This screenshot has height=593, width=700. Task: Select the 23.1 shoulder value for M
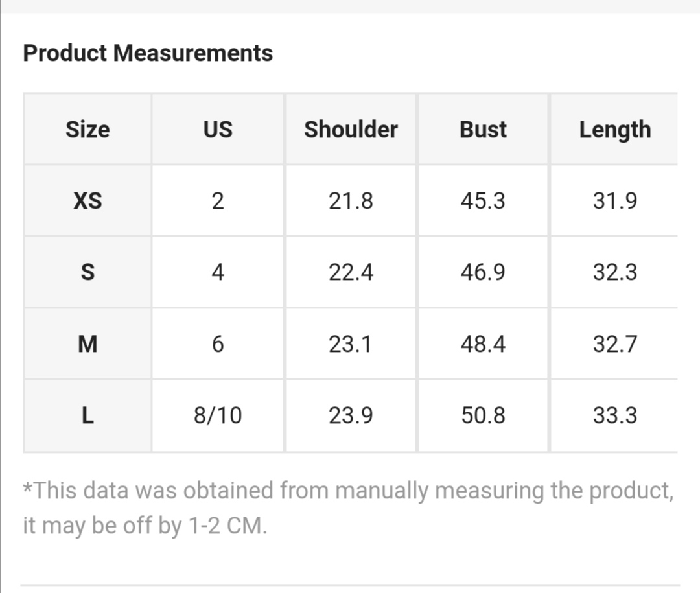351,343
